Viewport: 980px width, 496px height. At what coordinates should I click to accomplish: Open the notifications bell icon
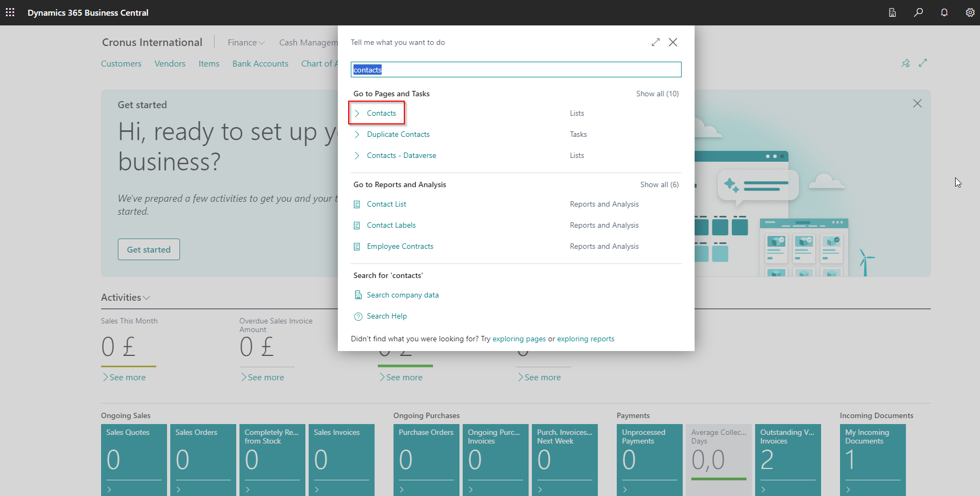tap(944, 12)
